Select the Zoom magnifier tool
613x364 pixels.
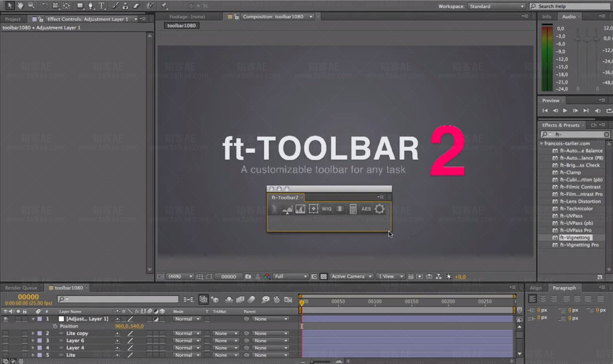31,6
